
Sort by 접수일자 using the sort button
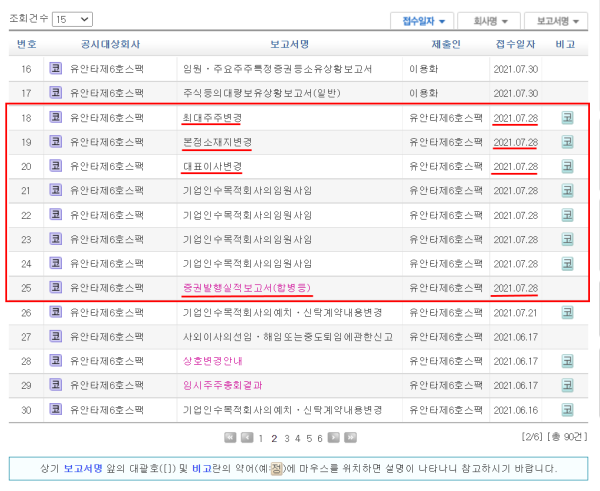[x=423, y=20]
